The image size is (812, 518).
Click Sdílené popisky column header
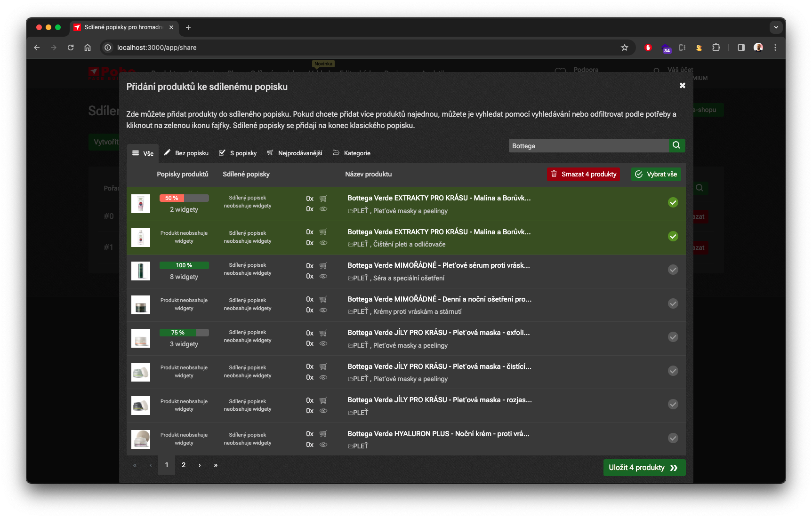click(246, 174)
